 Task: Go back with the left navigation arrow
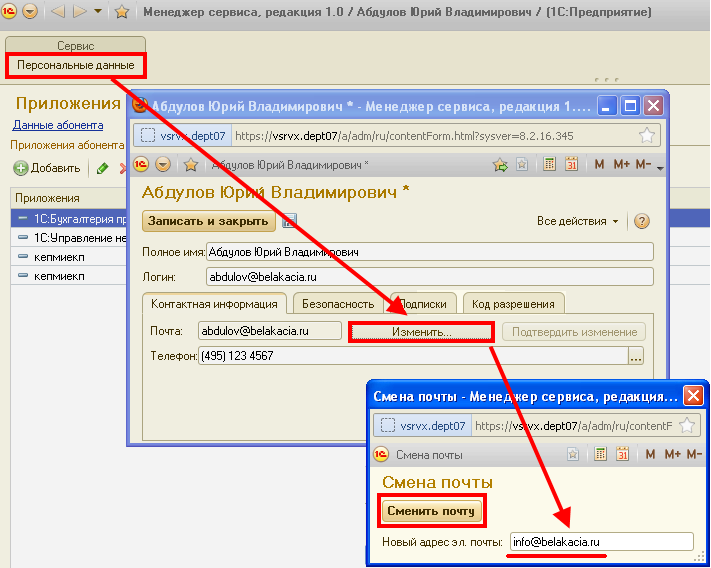click(x=58, y=11)
